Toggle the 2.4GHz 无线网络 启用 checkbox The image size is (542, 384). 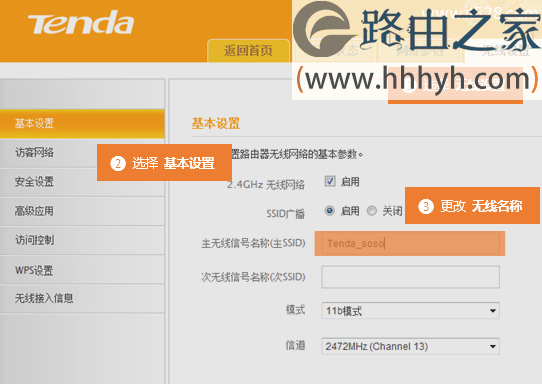point(330,181)
